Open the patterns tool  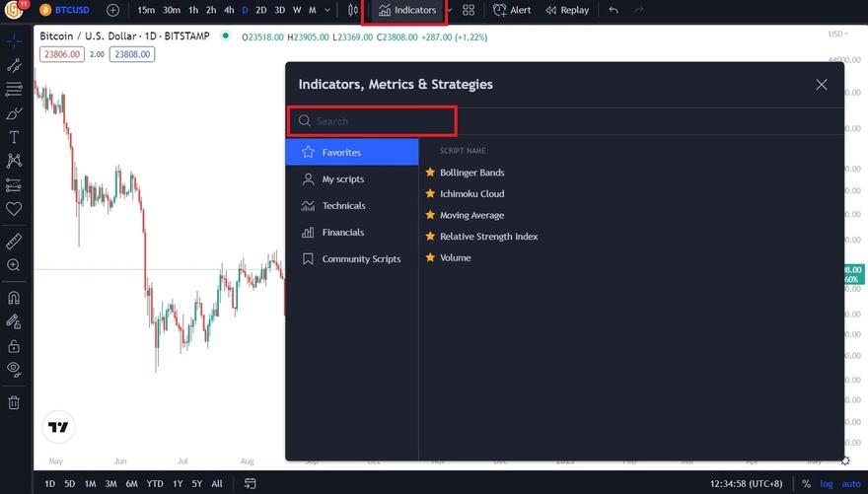[x=14, y=161]
